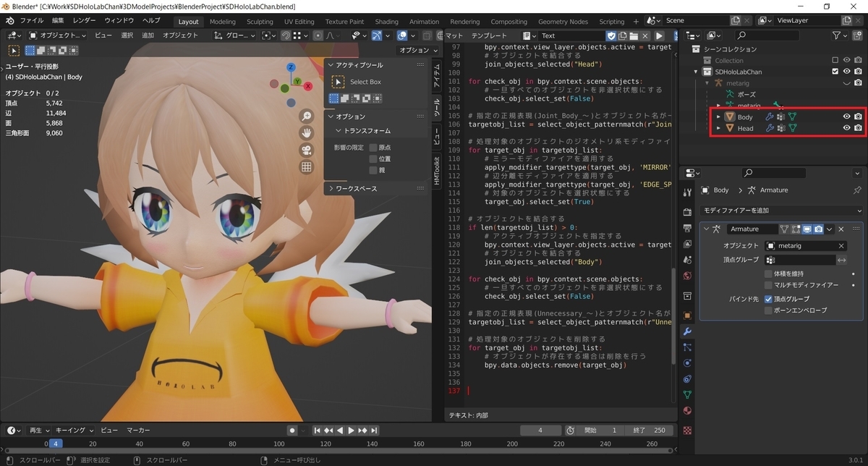
Task: Play animation forward
Action: point(352,430)
